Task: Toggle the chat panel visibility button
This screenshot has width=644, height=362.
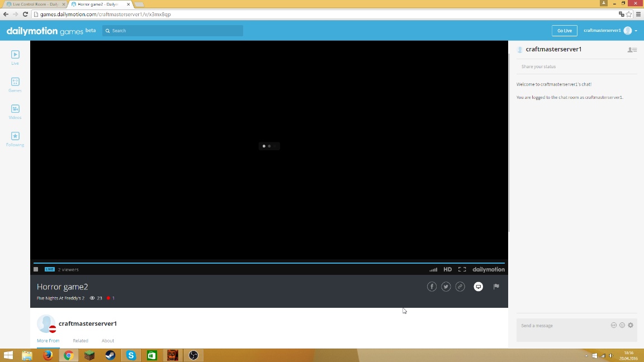Action: (x=478, y=287)
